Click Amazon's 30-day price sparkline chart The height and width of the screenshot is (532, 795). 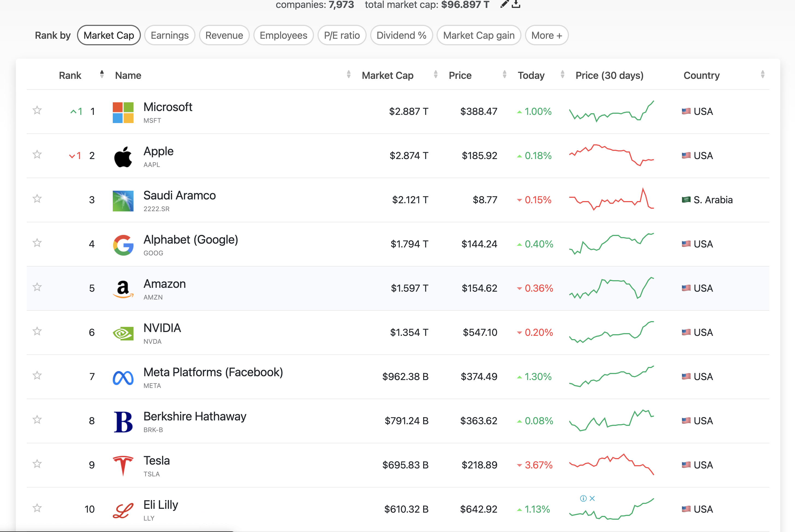pos(611,288)
